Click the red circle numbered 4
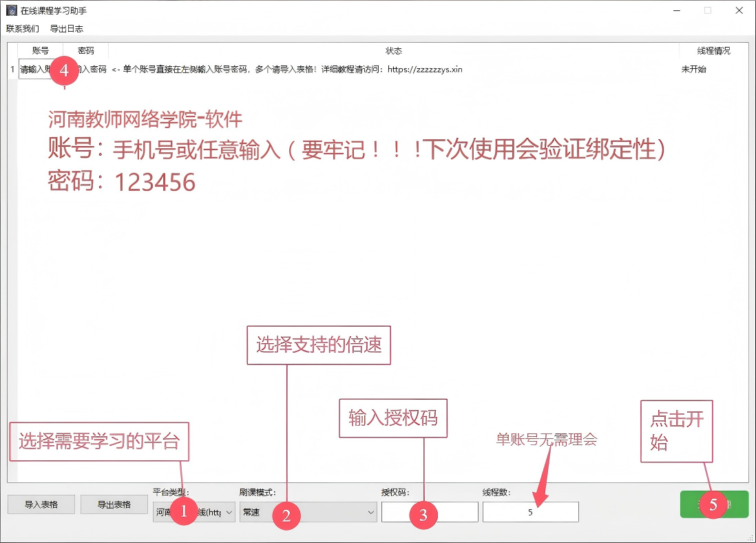Screen dimensions: 756x543 (63, 70)
